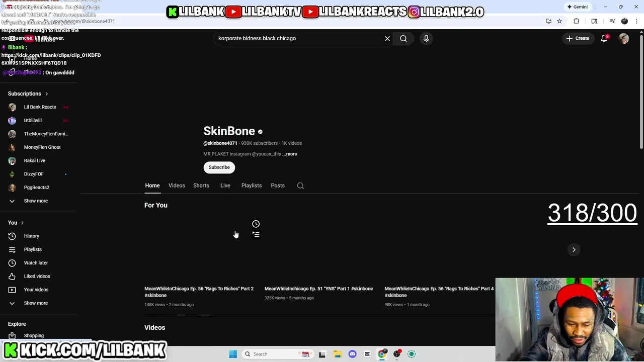Expand the You section chevron
Image resolution: width=644 pixels, height=362 pixels.
pyautogui.click(x=22, y=223)
